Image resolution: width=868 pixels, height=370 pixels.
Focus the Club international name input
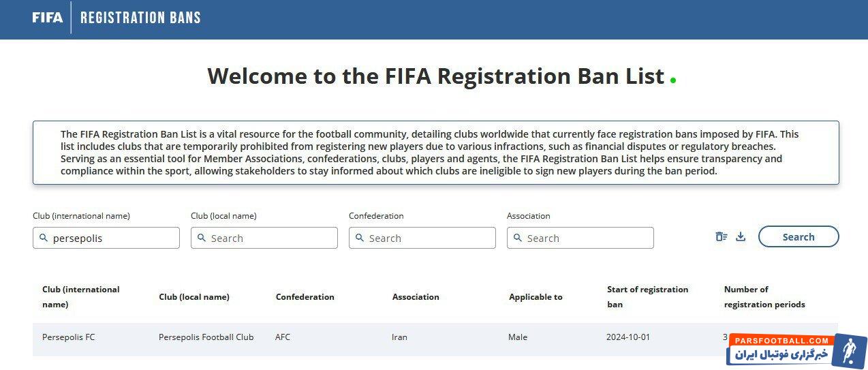[112, 238]
